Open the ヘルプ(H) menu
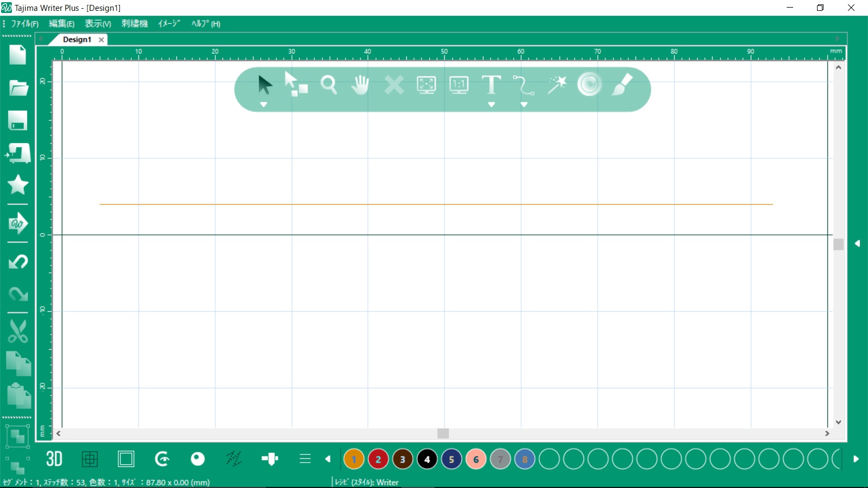 click(206, 24)
